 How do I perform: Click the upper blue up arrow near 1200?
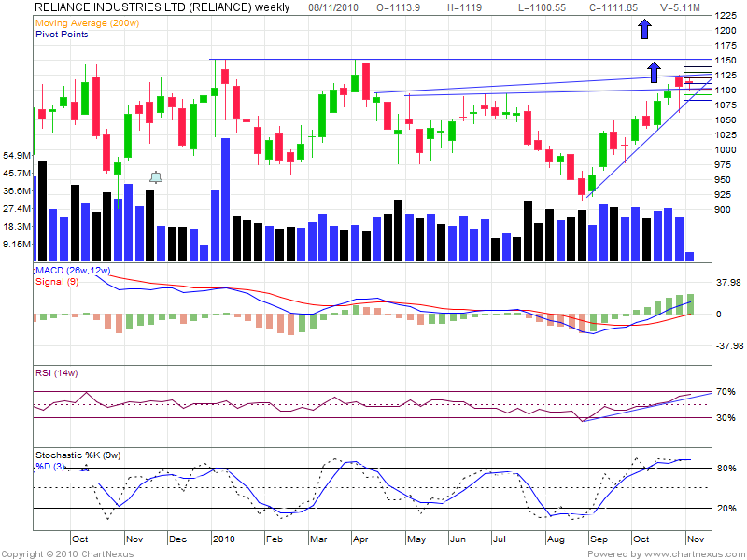644,29
